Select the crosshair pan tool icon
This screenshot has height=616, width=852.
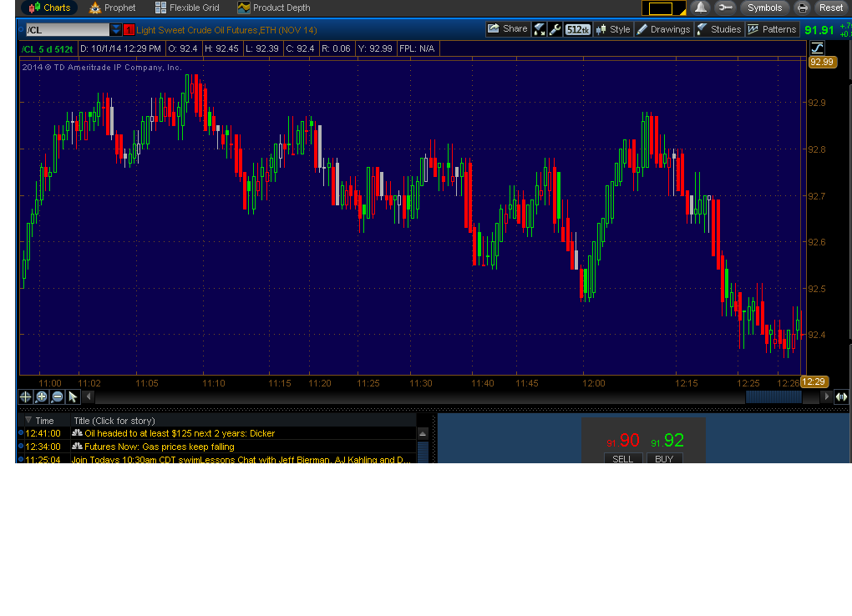tap(25, 397)
